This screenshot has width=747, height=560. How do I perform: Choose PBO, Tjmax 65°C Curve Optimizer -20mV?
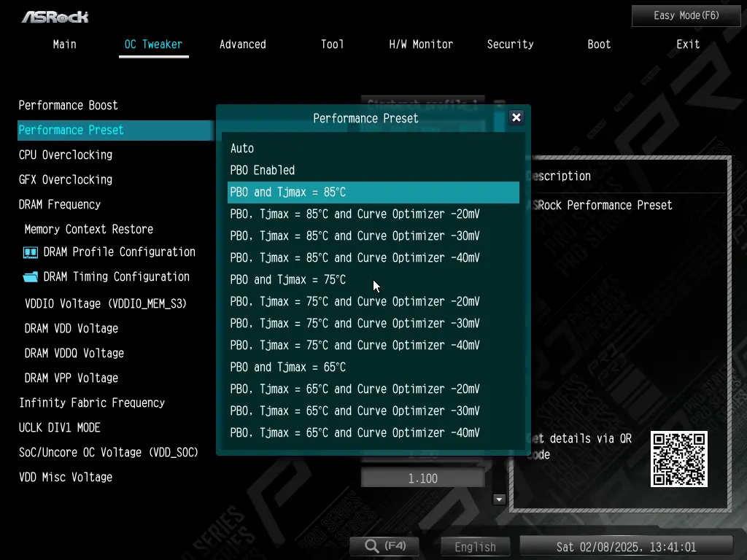(x=373, y=389)
